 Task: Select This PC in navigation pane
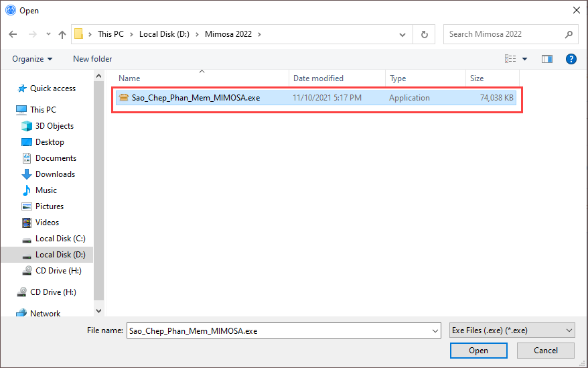tap(43, 110)
